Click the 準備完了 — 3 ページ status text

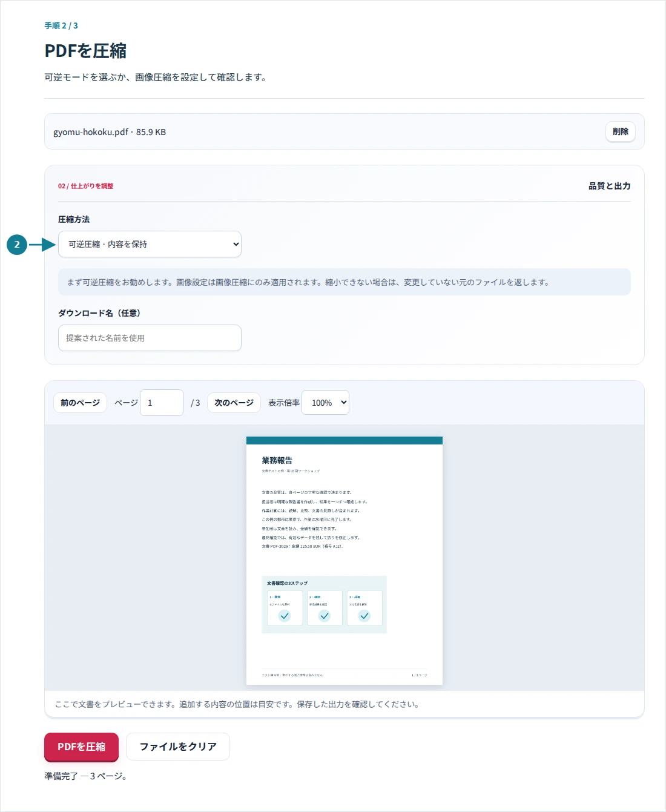pyautogui.click(x=85, y=776)
